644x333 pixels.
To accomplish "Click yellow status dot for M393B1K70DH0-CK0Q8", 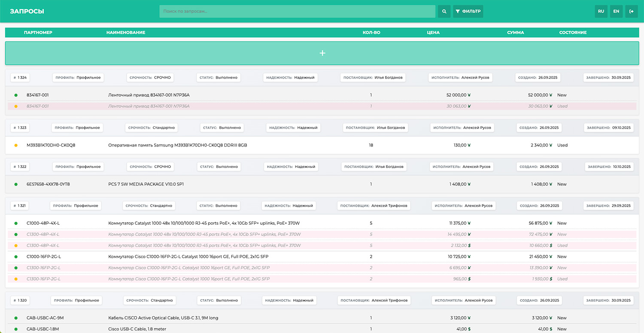I will coord(16,145).
